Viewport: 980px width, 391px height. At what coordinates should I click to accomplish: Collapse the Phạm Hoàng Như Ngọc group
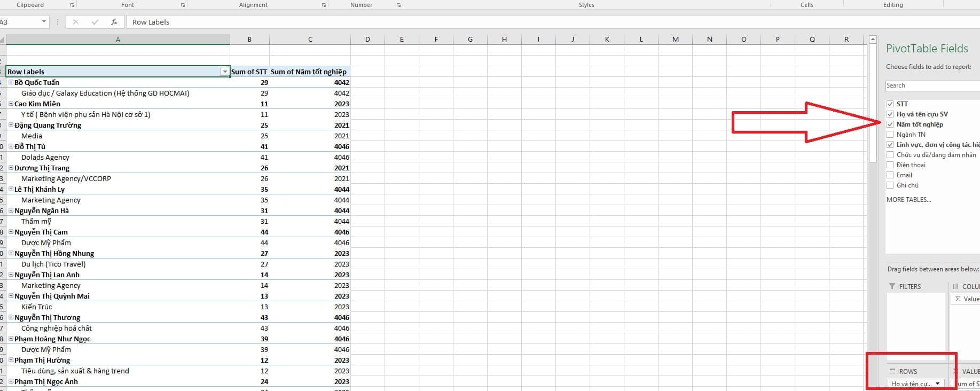11,339
